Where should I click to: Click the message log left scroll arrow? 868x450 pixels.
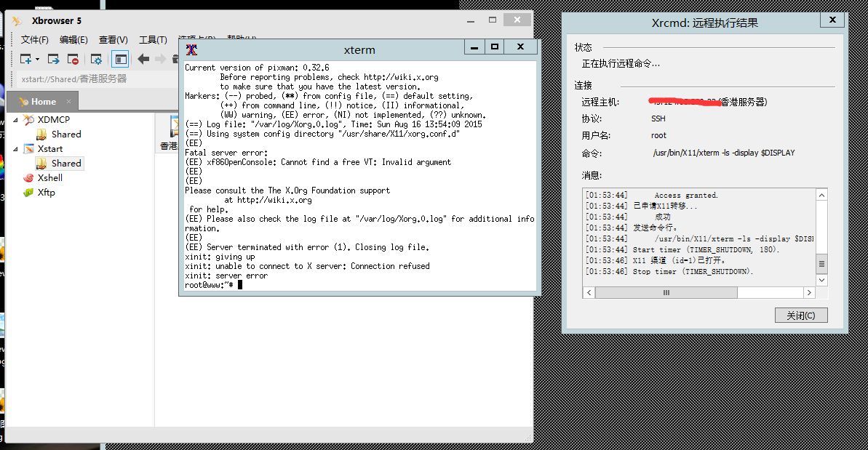(589, 292)
